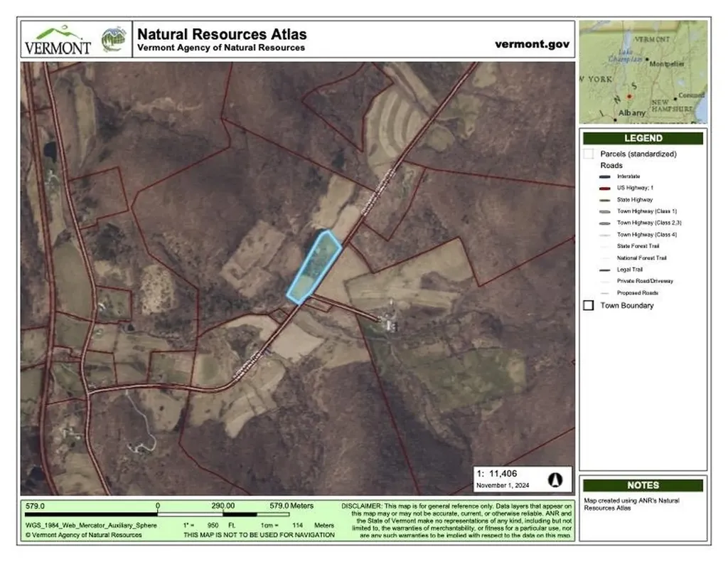Click the blue highlighted parcel on map
This screenshot has height=562, width=728.
pyautogui.click(x=314, y=266)
